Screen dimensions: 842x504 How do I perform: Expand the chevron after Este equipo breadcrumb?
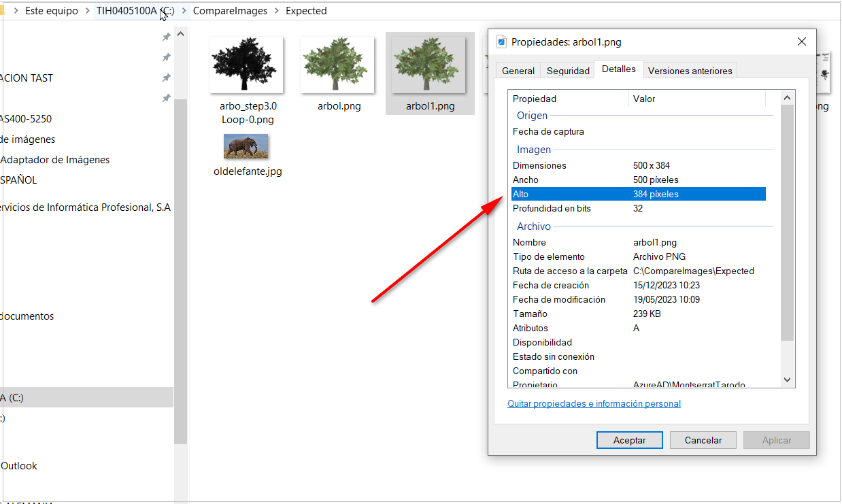click(x=85, y=11)
